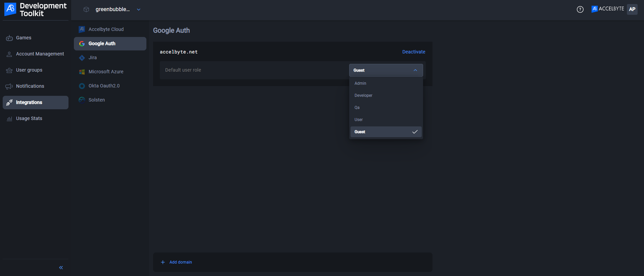Deactivate the accelbyte.net domain
Image resolution: width=644 pixels, height=276 pixels.
click(414, 52)
